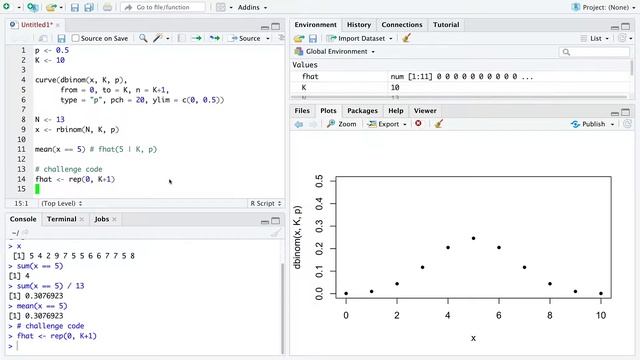Screen dimensions: 640x360
Task: Click the Source button
Action: click(x=246, y=38)
